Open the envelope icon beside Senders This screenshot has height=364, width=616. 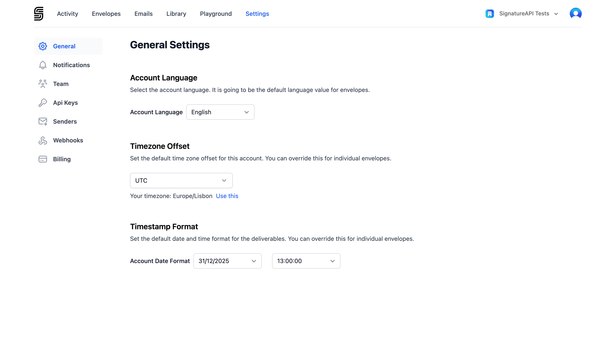coord(43,121)
